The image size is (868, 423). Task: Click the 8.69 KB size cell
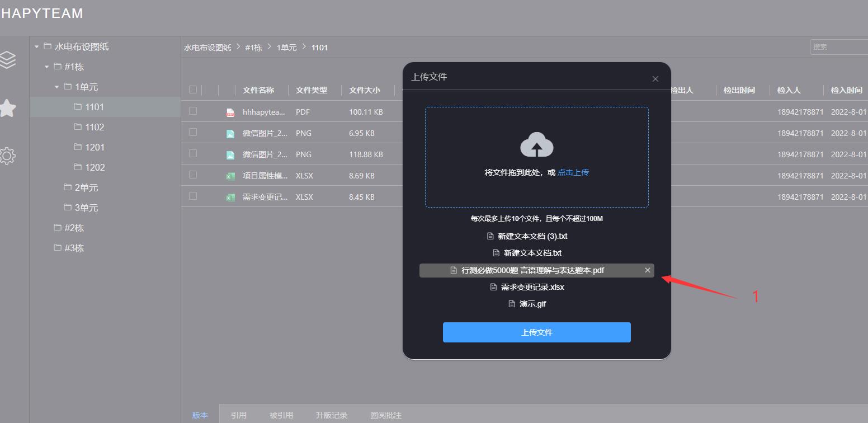coord(362,176)
